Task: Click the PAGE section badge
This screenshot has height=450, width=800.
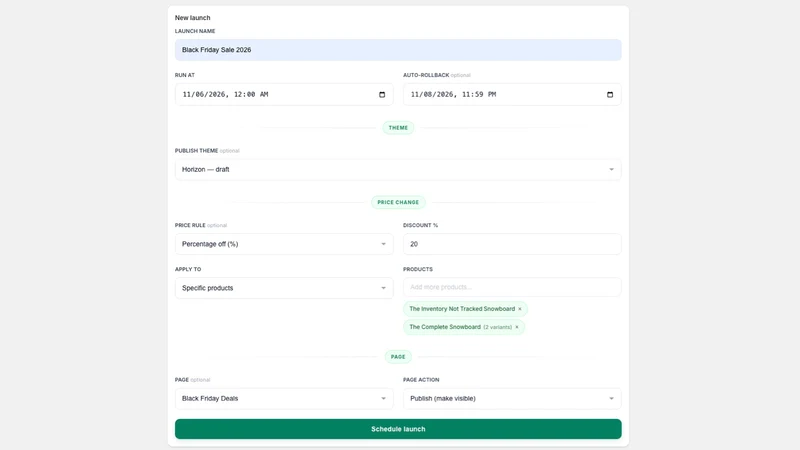Action: (398, 357)
